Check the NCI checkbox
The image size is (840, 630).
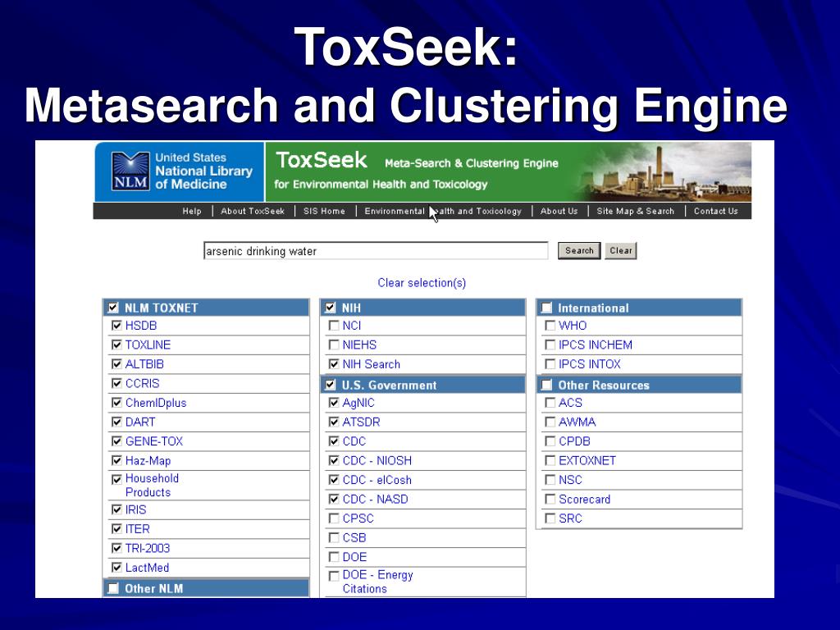[334, 325]
